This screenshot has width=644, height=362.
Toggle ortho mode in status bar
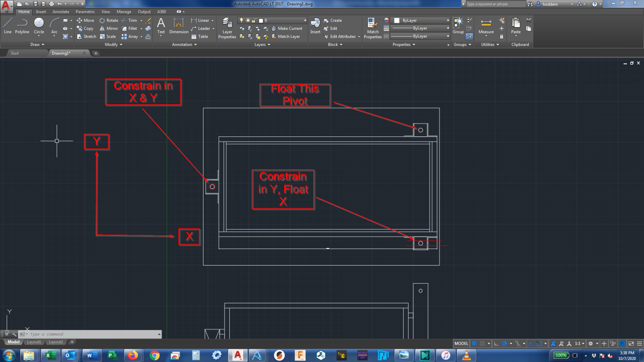point(496,343)
